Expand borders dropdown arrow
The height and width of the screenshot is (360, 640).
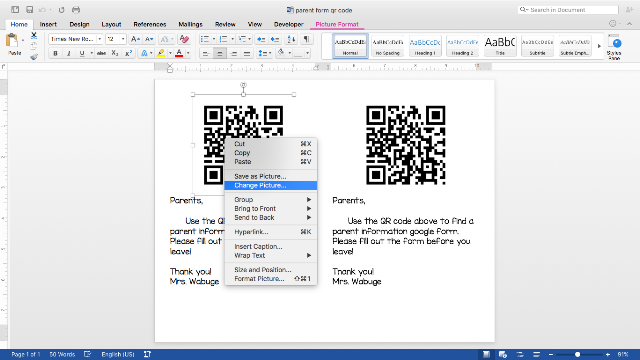pyautogui.click(x=307, y=53)
